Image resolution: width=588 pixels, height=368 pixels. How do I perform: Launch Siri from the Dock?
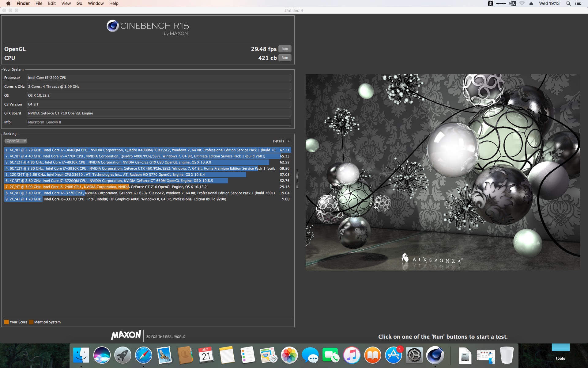tap(102, 355)
